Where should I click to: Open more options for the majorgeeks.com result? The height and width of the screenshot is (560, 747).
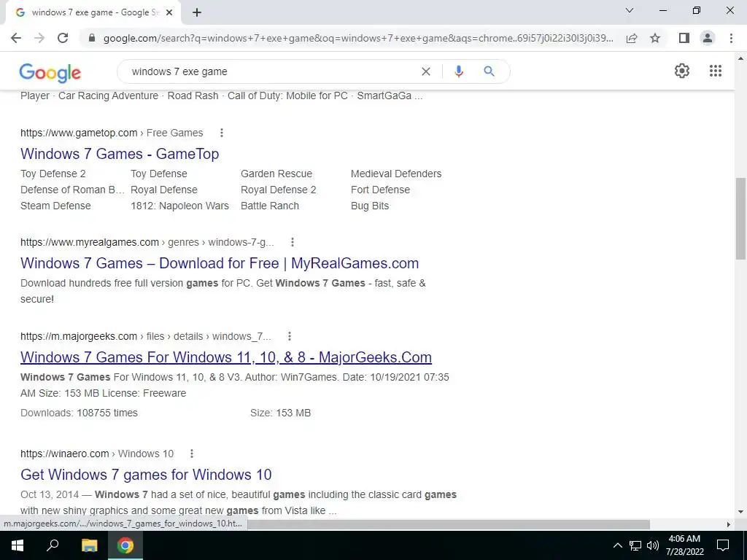pyautogui.click(x=289, y=336)
